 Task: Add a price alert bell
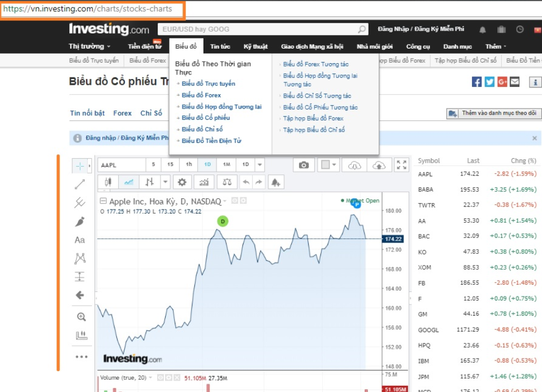point(275,182)
